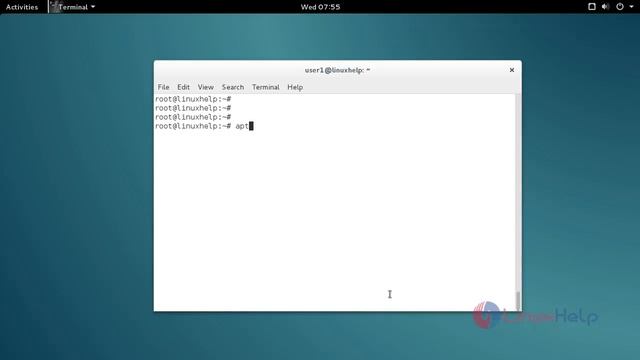Close the terminal window
Screen dimensions: 640x360
coord(511,70)
